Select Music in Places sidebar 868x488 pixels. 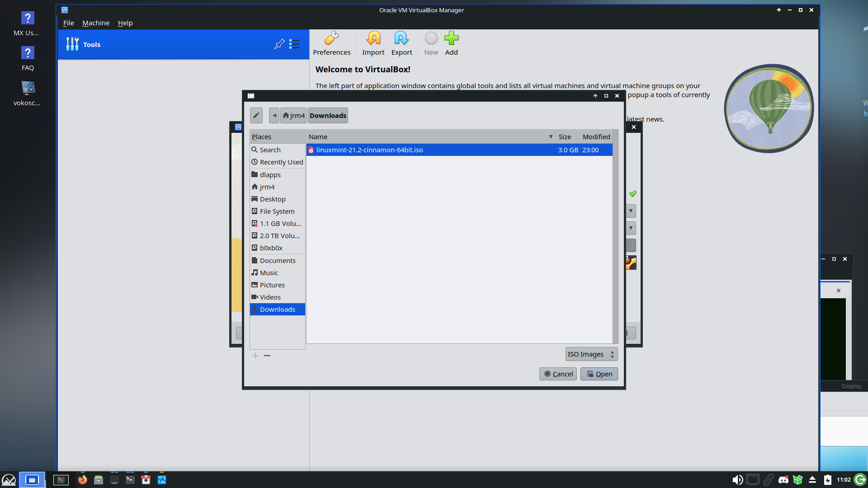[x=277, y=272]
